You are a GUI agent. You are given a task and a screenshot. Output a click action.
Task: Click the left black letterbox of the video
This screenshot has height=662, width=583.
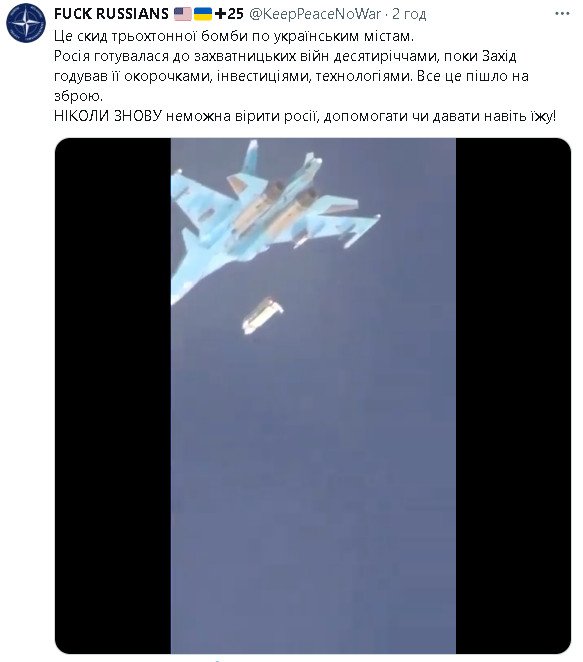(113, 396)
